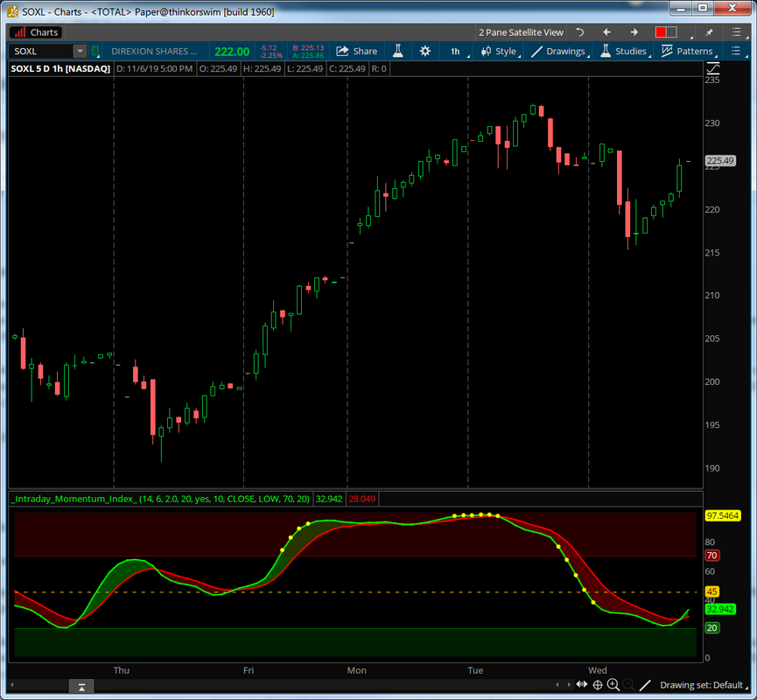This screenshot has height=700, width=757.
Task: Click the zoom out magnifier icon
Action: pos(628,684)
